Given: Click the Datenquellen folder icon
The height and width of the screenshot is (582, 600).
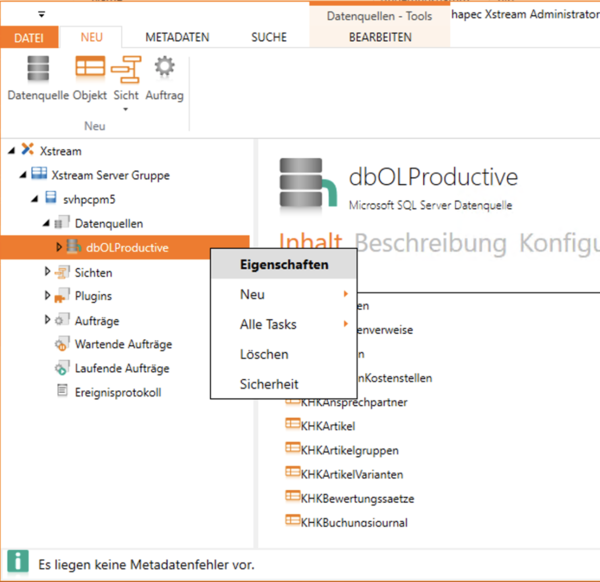Looking at the screenshot, I should [62, 222].
